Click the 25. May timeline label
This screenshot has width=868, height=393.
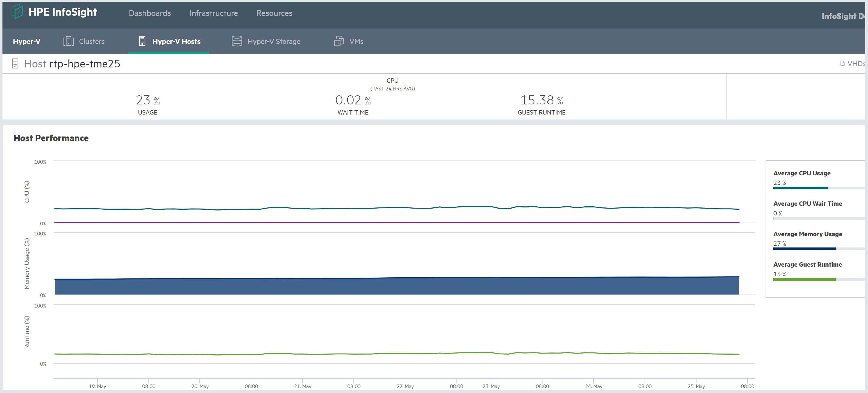tap(696, 386)
